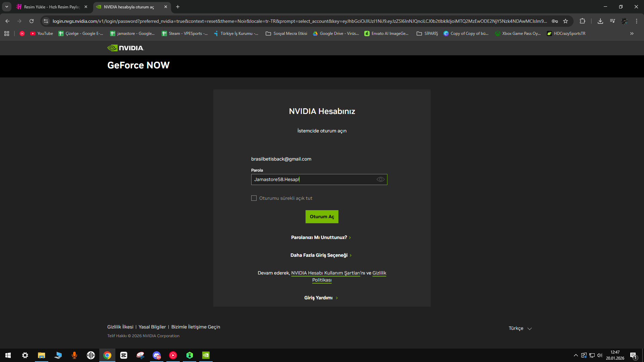644x362 pixels.
Task: Close the NVIDIA login tab
Action: click(166, 7)
